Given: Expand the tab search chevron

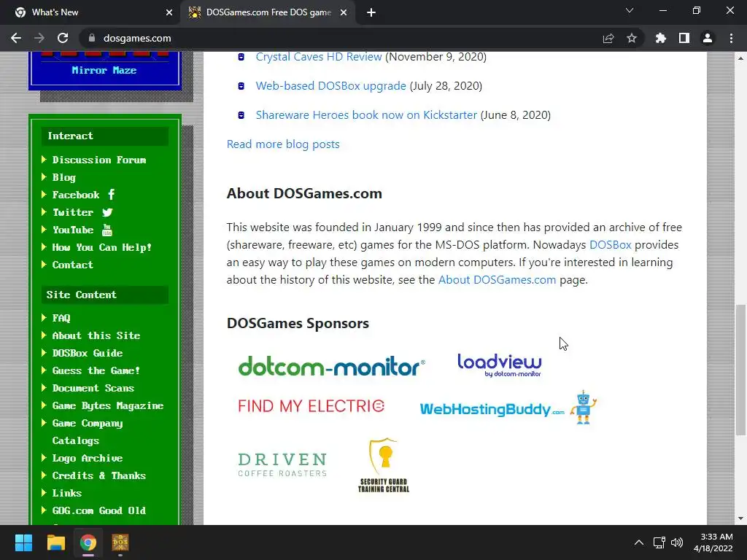Looking at the screenshot, I should 630,10.
